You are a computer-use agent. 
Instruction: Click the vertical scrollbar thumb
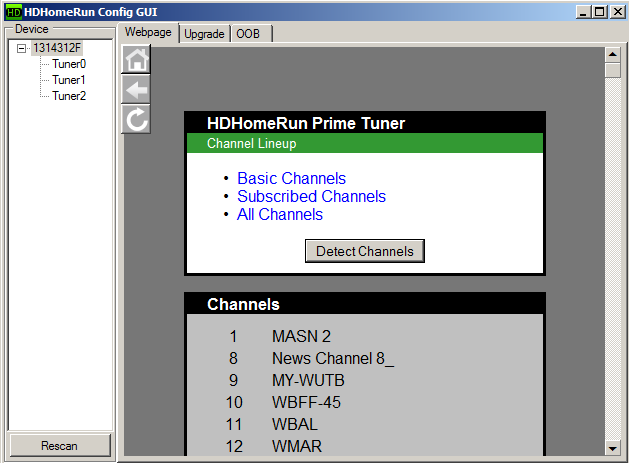[x=613, y=70]
